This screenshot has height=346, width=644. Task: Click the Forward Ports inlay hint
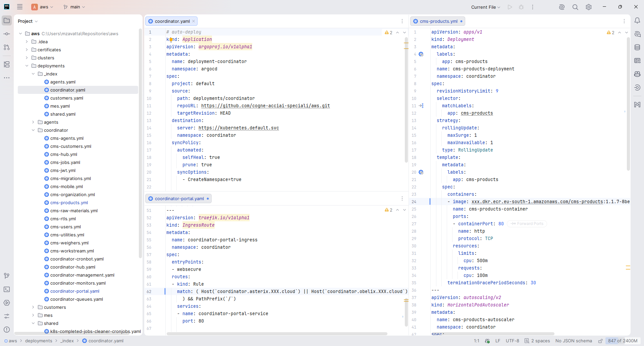click(x=527, y=224)
